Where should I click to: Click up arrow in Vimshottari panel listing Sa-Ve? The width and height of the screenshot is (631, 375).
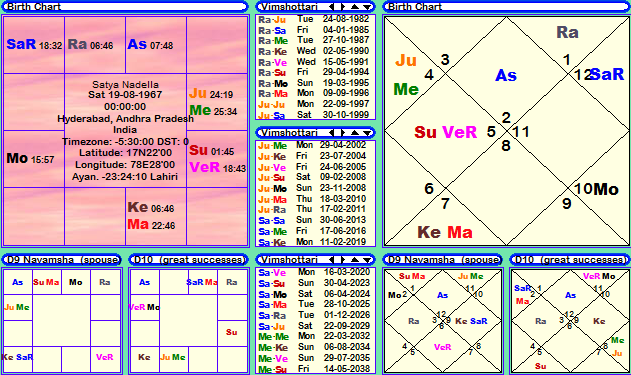pos(355,260)
